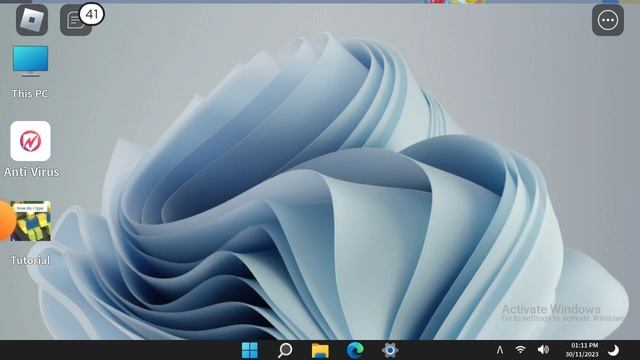Expand hidden system tray icons chevron
The width and height of the screenshot is (640, 360).
pyautogui.click(x=500, y=350)
